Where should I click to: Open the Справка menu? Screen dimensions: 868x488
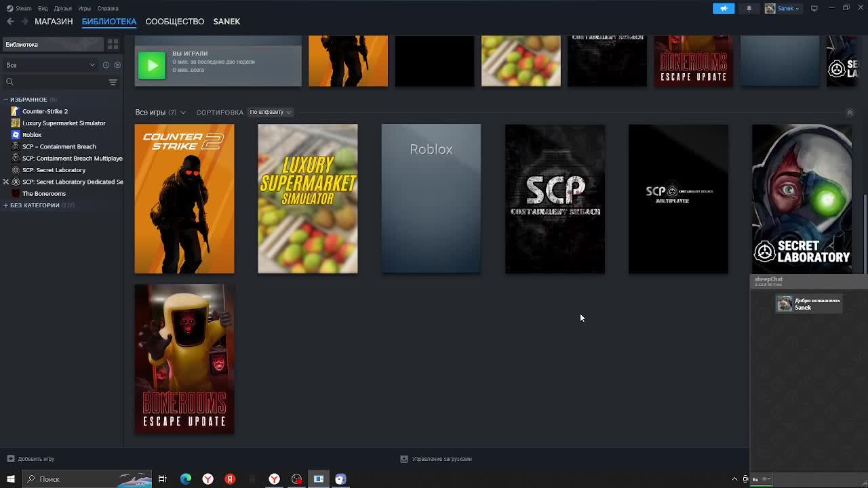108,8
